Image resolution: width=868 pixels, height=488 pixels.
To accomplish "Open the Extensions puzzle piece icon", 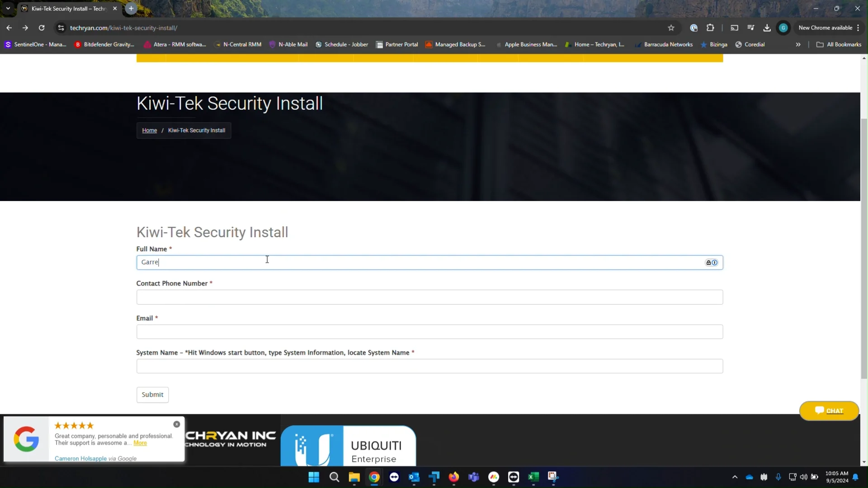I will [711, 28].
